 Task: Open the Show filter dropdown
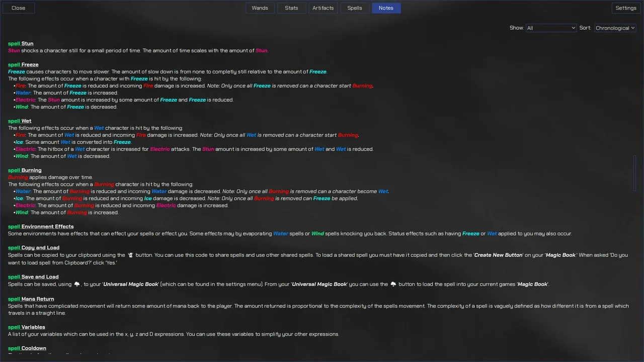coord(551,28)
